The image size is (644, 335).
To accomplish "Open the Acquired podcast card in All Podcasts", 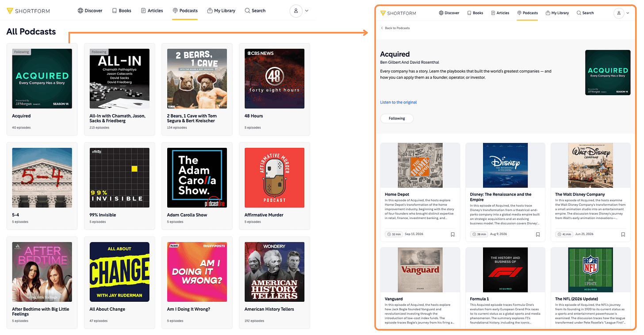I will click(42, 89).
